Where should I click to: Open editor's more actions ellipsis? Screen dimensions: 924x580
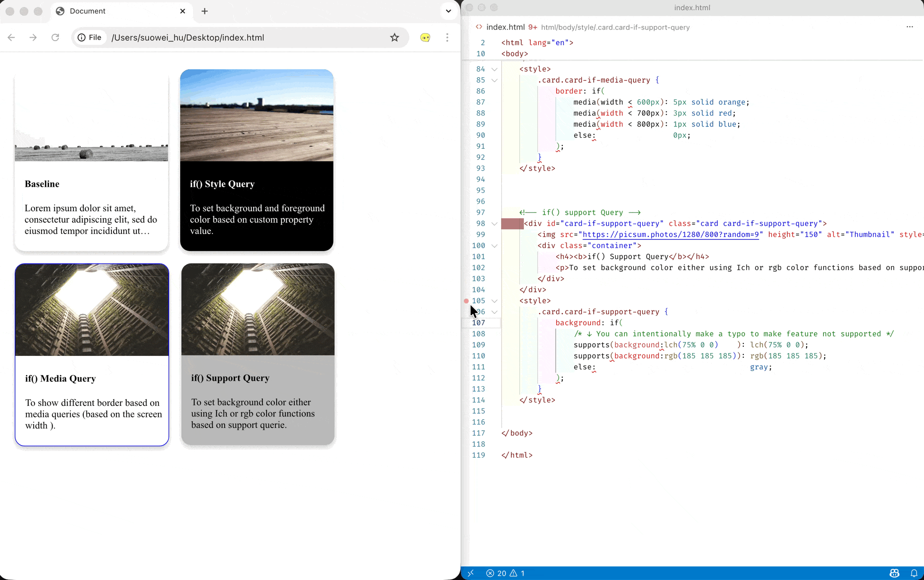click(909, 27)
